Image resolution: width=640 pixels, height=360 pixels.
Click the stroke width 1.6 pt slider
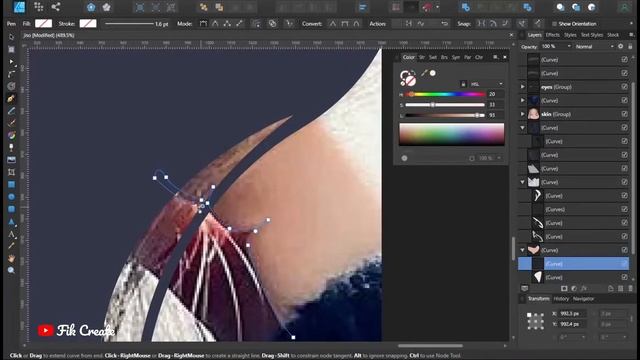129,24
